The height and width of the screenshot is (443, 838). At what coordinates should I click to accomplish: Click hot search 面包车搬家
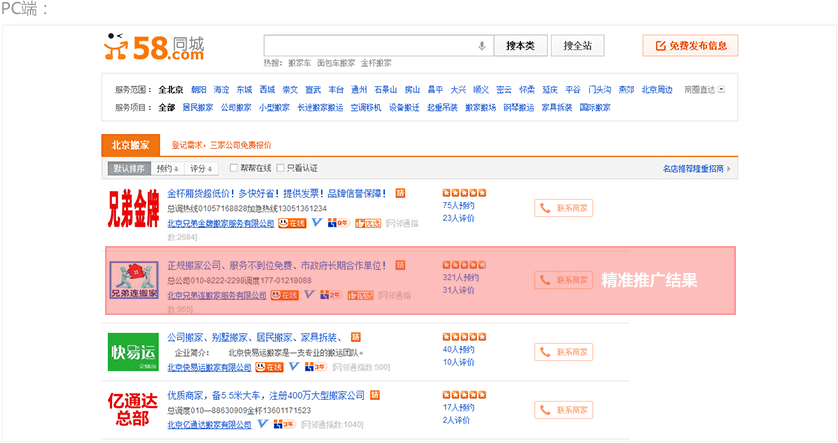pos(336,63)
